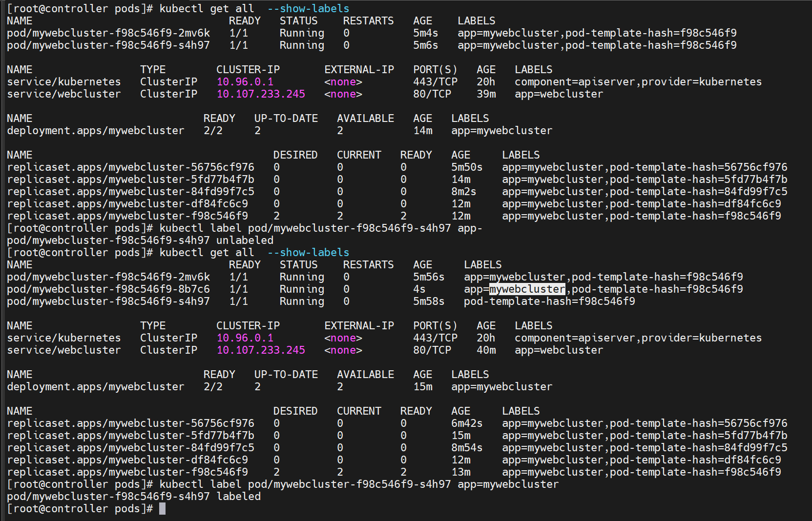Image resolution: width=812 pixels, height=521 pixels.
Task: Click the age value 4s of the new pod
Action: point(419,289)
